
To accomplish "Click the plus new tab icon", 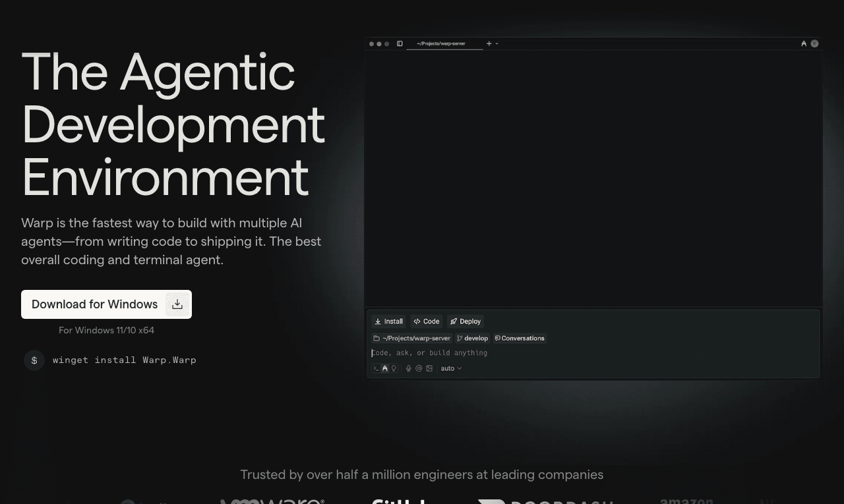I will tap(489, 43).
